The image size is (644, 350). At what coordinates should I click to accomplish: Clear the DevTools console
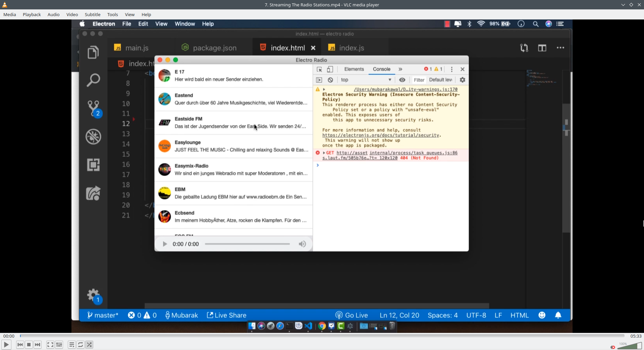tap(330, 80)
